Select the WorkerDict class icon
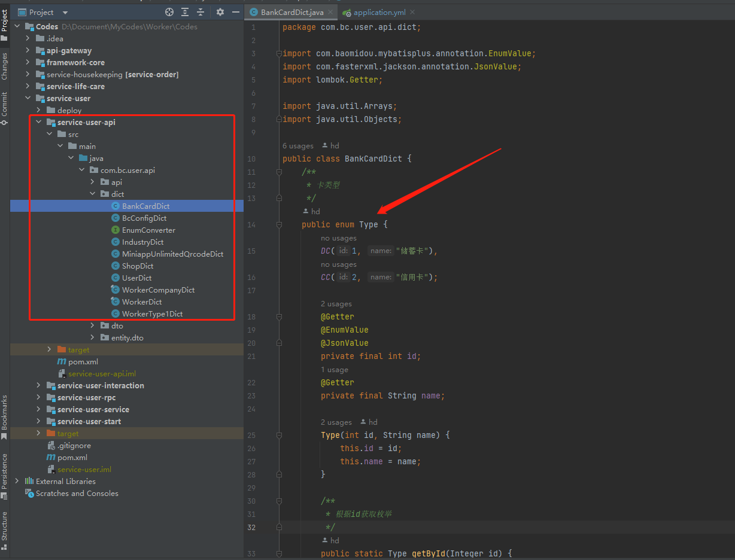This screenshot has width=735, height=560. (116, 302)
